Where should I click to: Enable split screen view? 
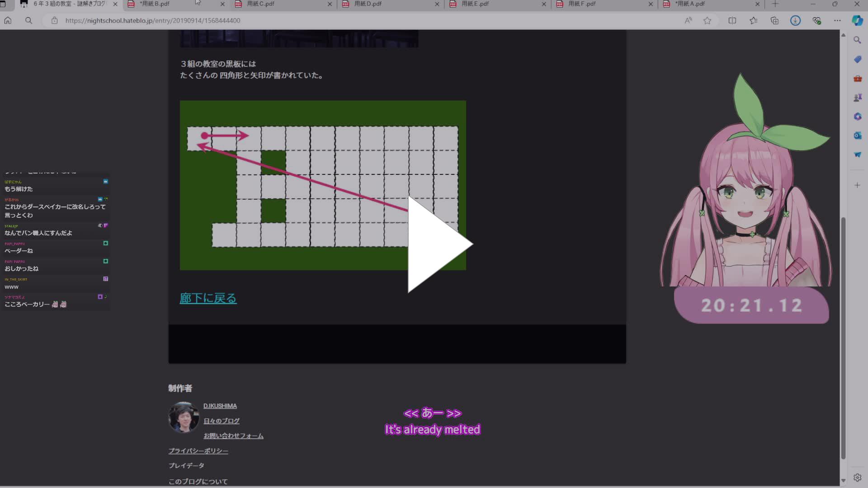coord(732,20)
